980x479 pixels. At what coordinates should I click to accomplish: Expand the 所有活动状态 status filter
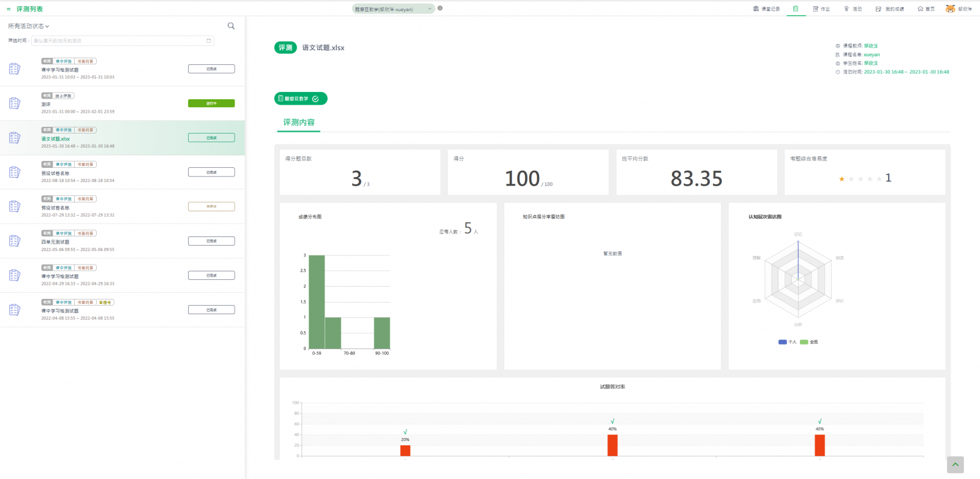(x=28, y=26)
